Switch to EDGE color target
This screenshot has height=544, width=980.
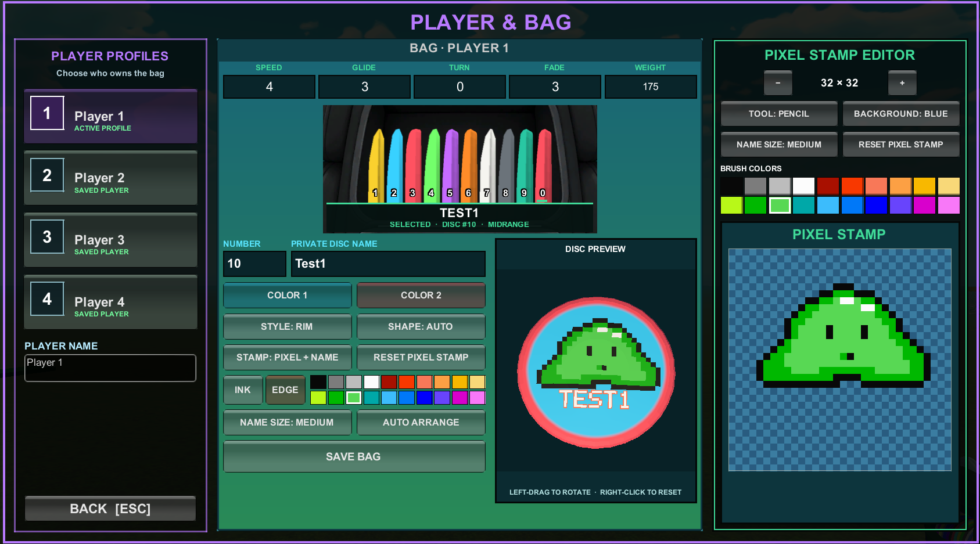(285, 390)
